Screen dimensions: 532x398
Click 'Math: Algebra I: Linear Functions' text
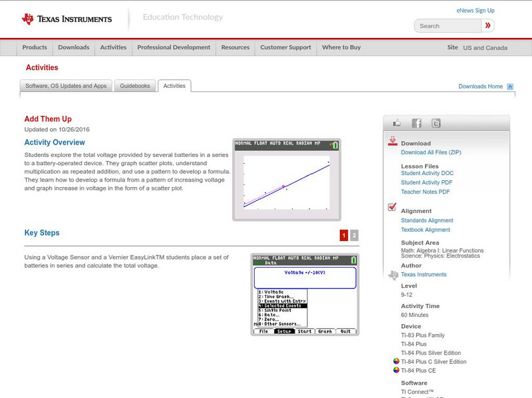coord(442,250)
